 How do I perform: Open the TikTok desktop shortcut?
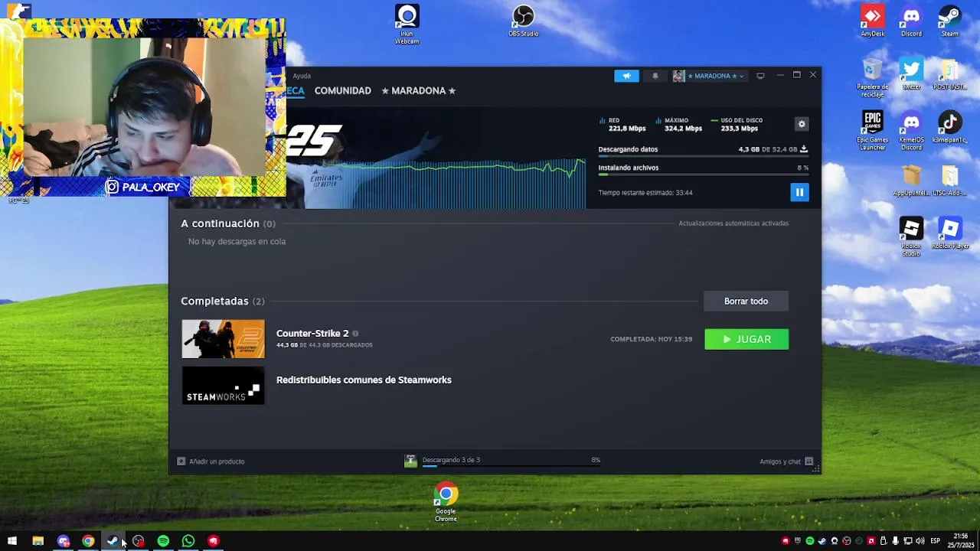coord(950,128)
